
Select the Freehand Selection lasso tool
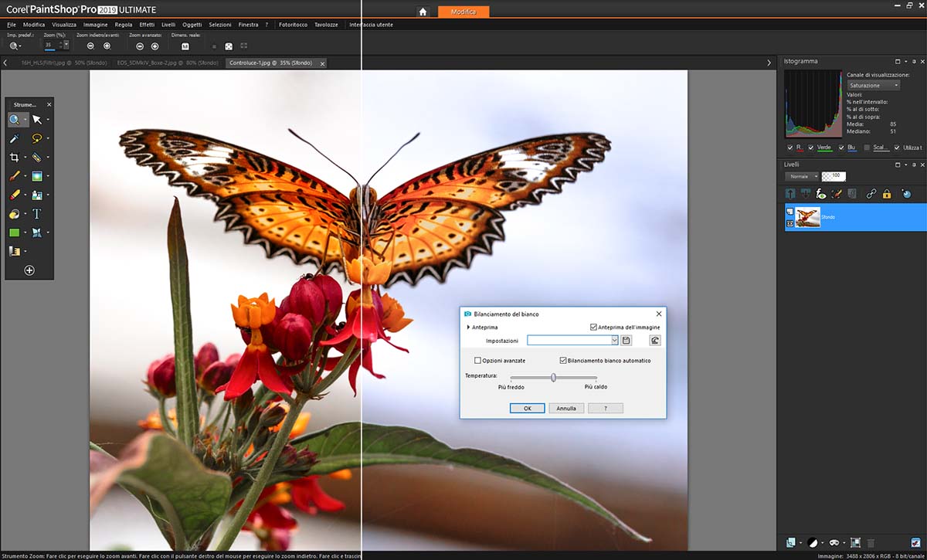(x=36, y=138)
